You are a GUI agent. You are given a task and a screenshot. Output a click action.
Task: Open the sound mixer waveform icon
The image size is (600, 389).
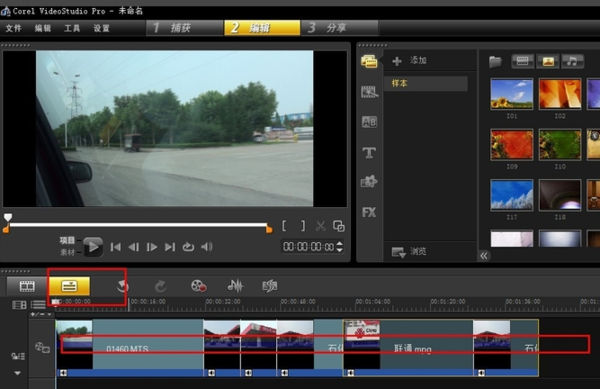point(235,285)
